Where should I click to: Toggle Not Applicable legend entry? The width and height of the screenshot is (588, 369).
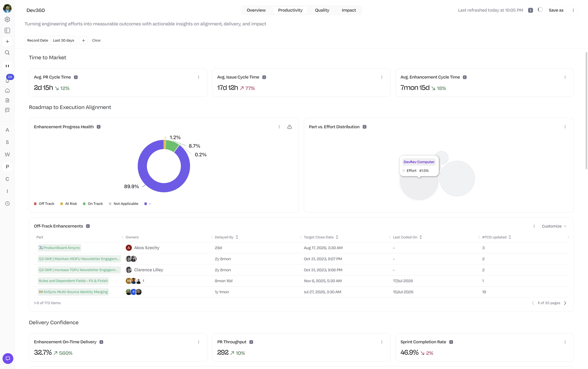[x=124, y=204]
